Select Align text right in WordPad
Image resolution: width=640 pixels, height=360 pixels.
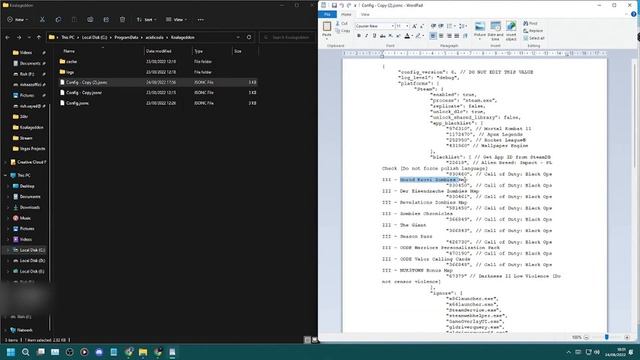pos(449,36)
